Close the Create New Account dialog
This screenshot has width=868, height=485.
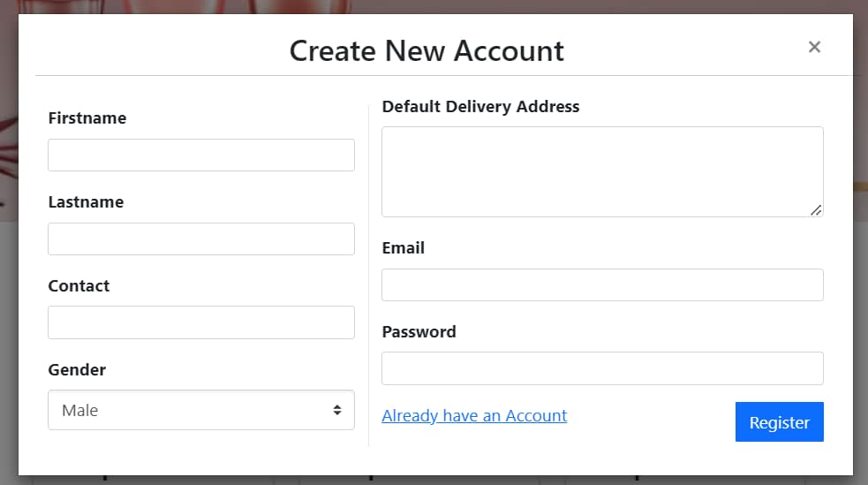tap(814, 47)
